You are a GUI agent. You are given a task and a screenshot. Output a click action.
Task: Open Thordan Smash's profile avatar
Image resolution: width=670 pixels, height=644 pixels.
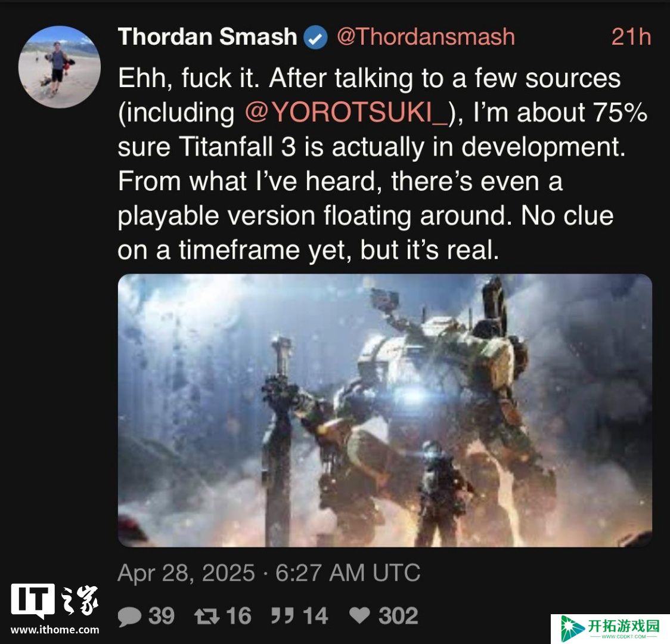coord(60,67)
